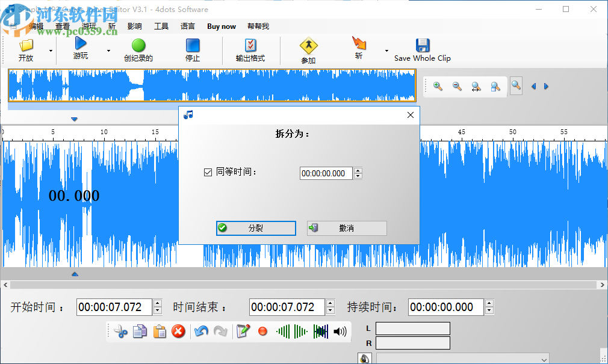Click the red record icon

tap(262, 331)
